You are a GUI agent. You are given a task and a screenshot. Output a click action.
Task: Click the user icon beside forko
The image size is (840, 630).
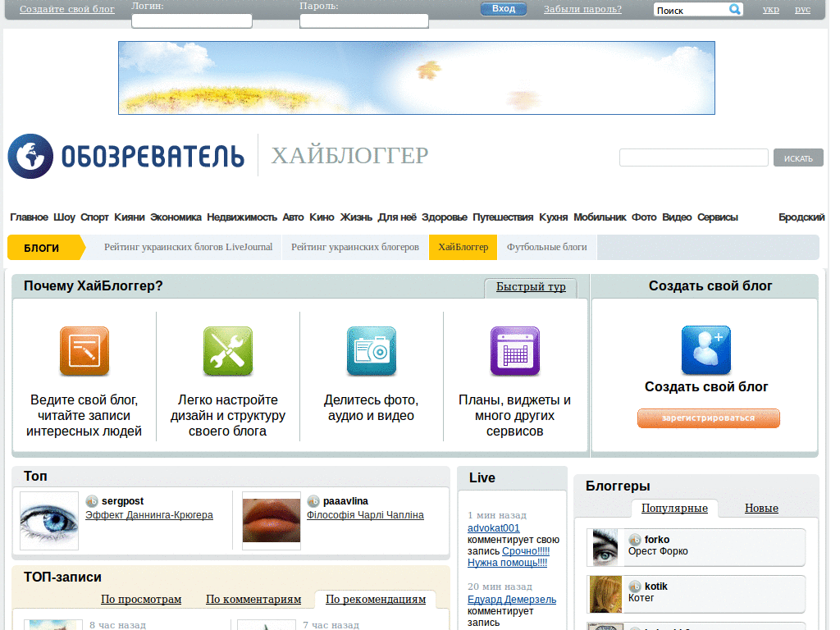click(635, 540)
